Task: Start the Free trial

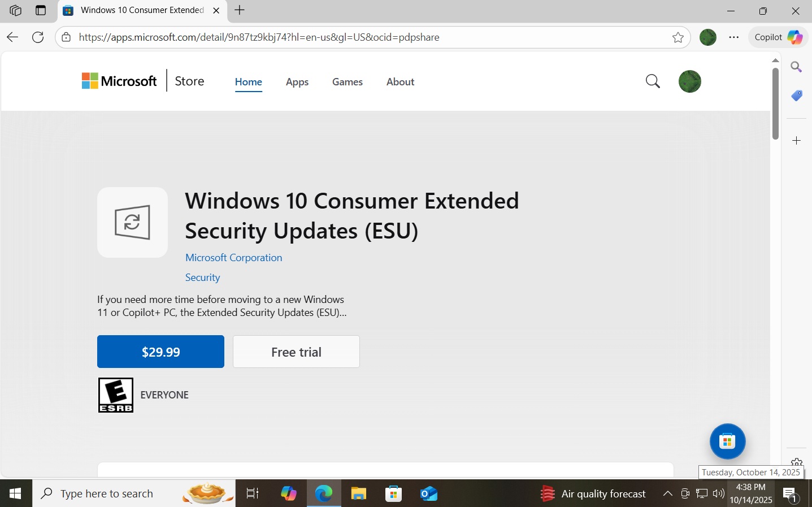Action: click(296, 352)
